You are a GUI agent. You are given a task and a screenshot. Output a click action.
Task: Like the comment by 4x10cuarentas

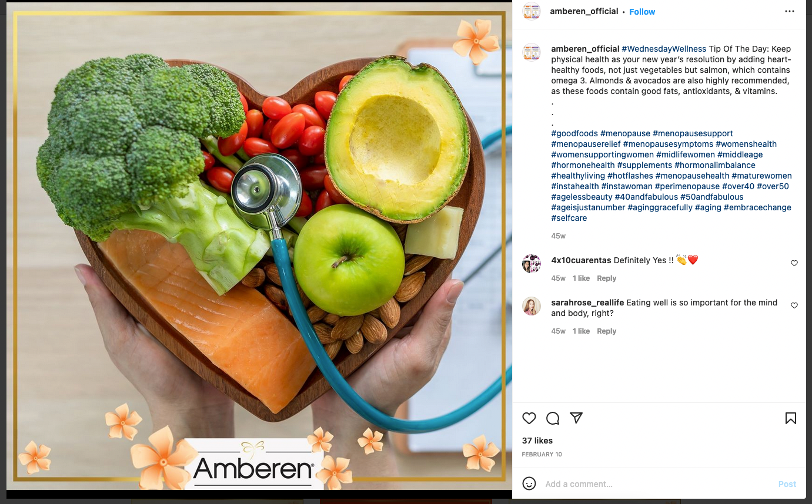click(x=794, y=263)
